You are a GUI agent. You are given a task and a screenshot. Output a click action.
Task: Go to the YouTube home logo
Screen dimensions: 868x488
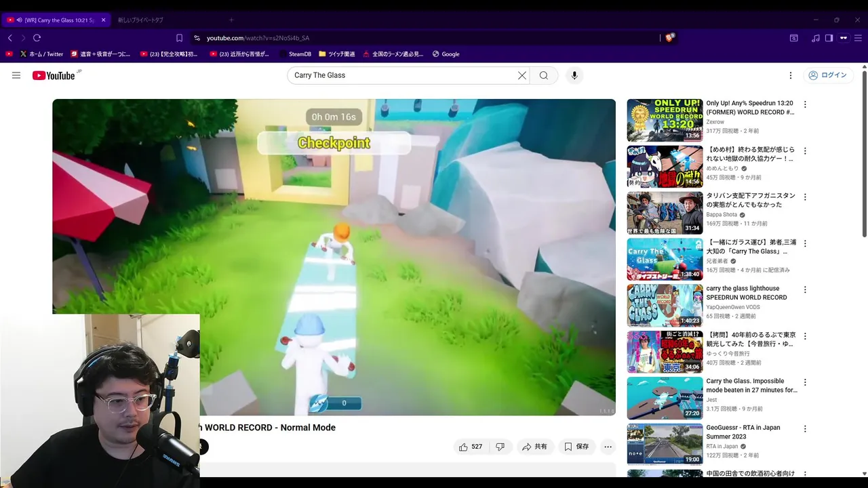(54, 75)
